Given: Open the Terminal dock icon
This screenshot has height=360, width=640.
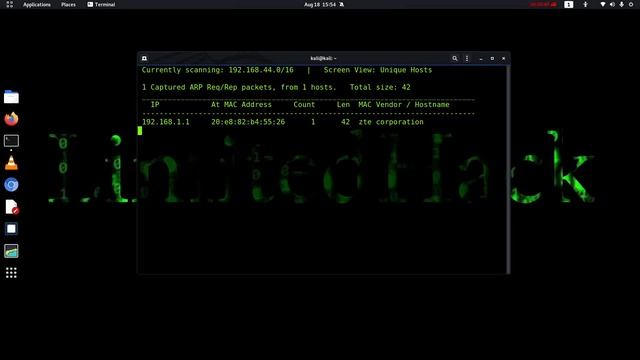Looking at the screenshot, I should [11, 141].
